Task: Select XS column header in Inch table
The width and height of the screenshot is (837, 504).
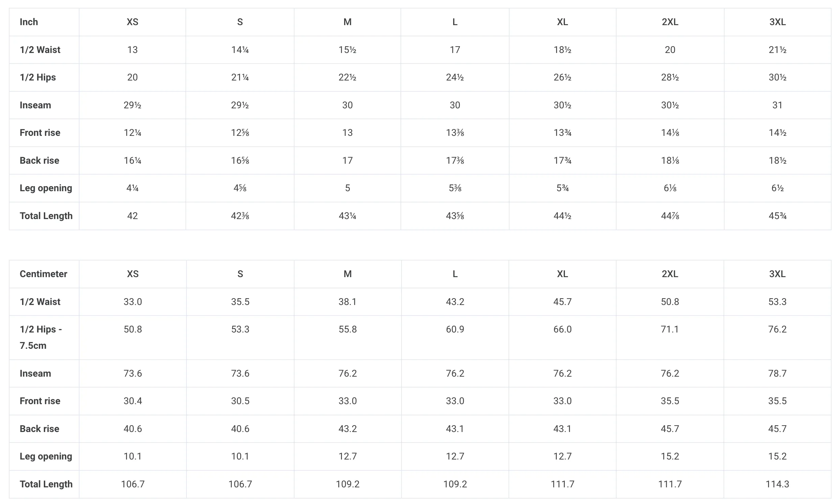Action: pos(132,22)
